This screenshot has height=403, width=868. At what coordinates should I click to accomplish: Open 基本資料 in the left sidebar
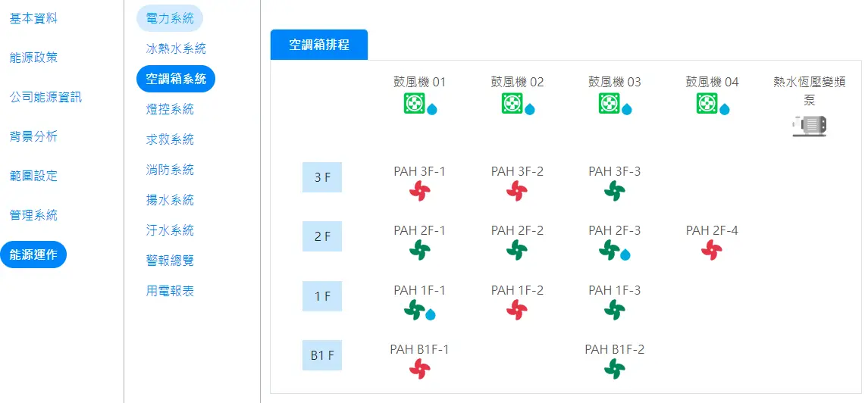(x=33, y=19)
